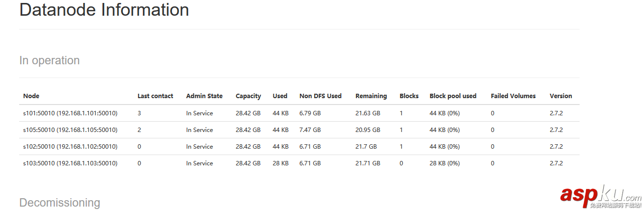
Task: Click the 7.47 GB Non DFS value
Action: click(x=310, y=130)
